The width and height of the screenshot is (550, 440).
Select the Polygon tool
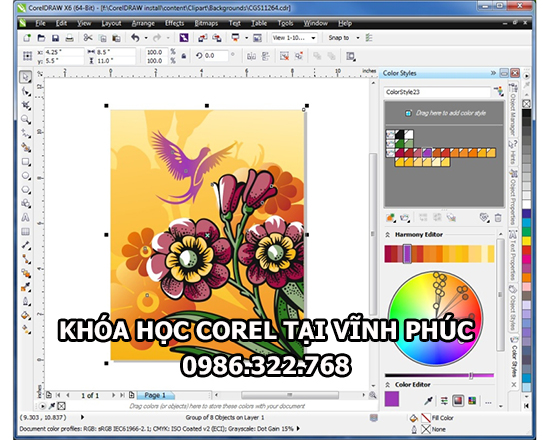click(x=26, y=189)
